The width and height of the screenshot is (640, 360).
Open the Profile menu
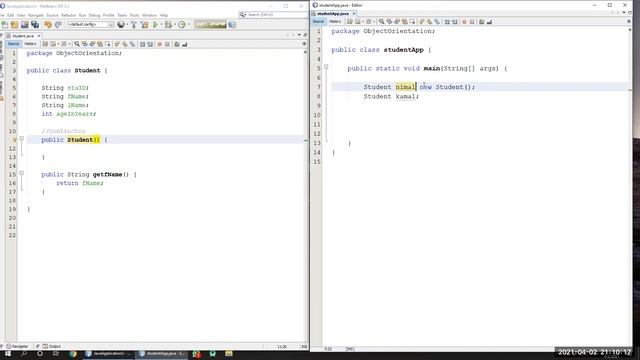[109, 15]
